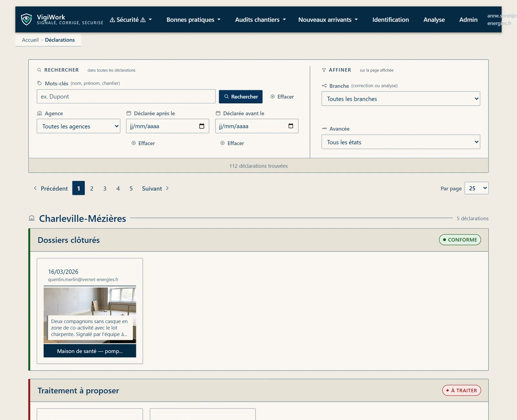This screenshot has height=420, width=517.
Task: Open the Audits chantiers menu
Action: tap(260, 20)
